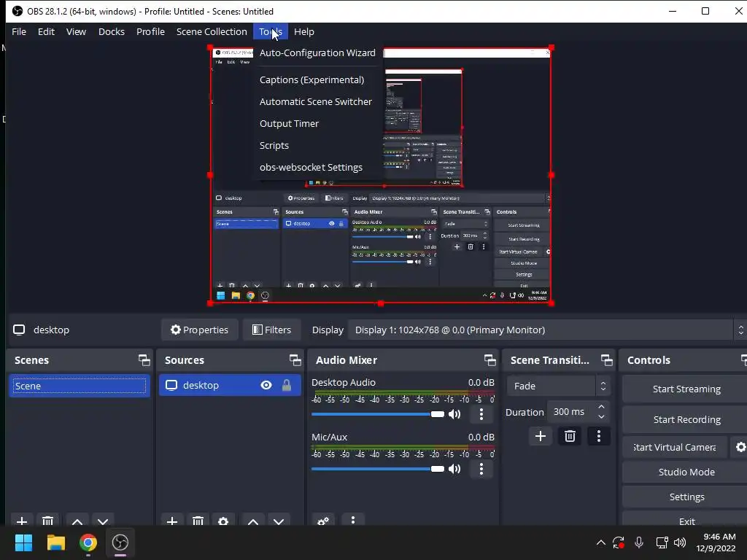Open Settings from Controls panel
Image resolution: width=747 pixels, height=560 pixels.
pos(686,497)
